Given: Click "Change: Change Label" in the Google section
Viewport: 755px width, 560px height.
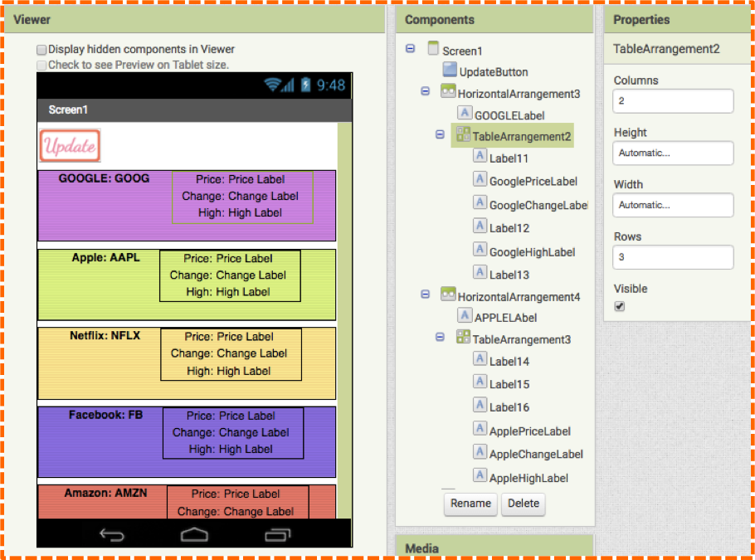Looking at the screenshot, I should click(x=241, y=197).
